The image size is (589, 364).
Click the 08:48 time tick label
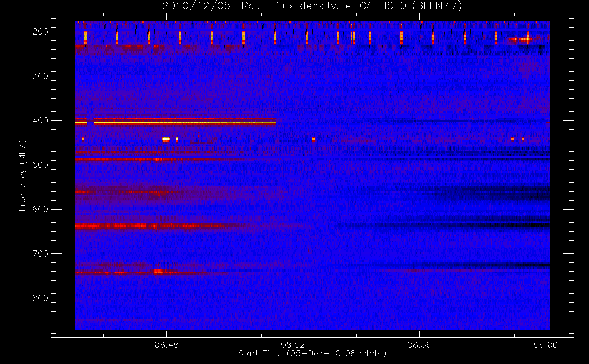[166, 345]
